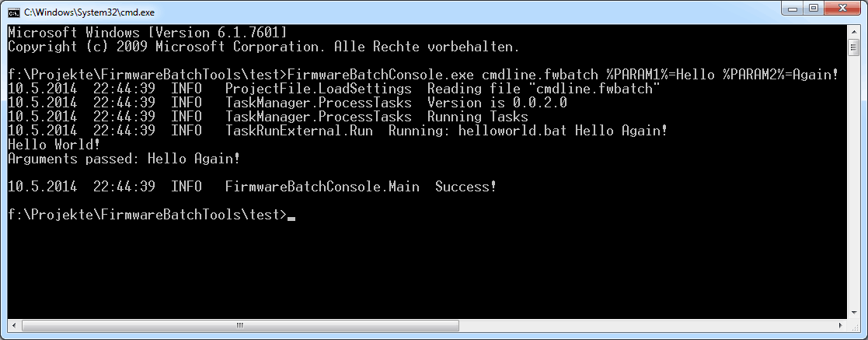Click the blinking cursor at the prompt

(291, 216)
